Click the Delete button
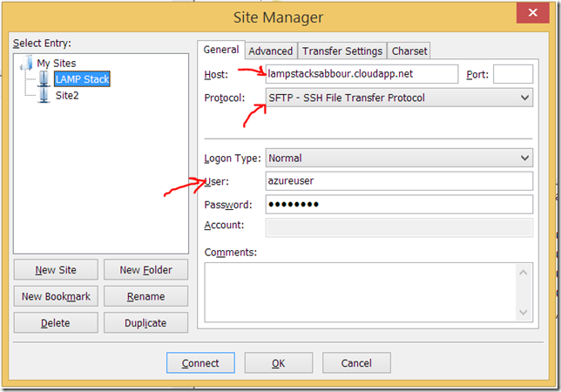 click(56, 322)
